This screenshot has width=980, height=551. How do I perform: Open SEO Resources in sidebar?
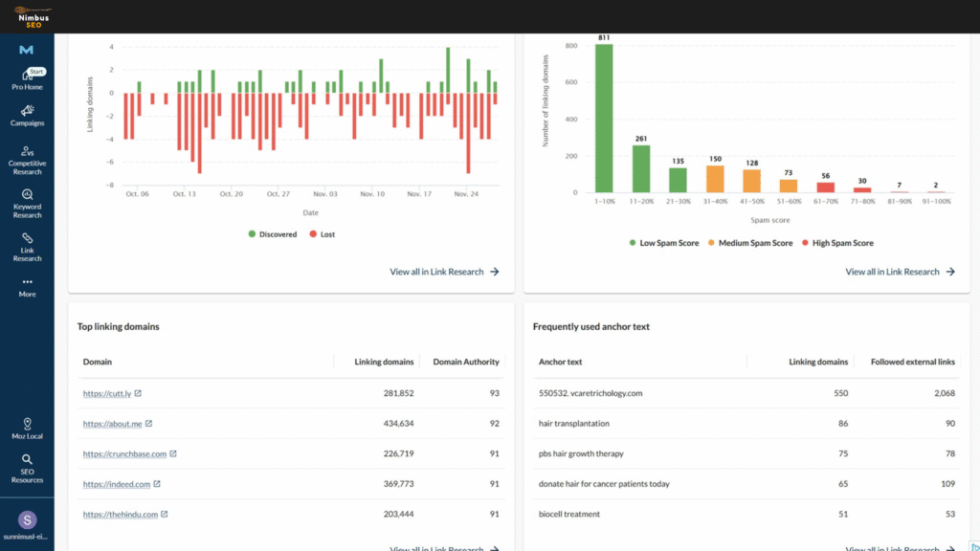(x=27, y=467)
